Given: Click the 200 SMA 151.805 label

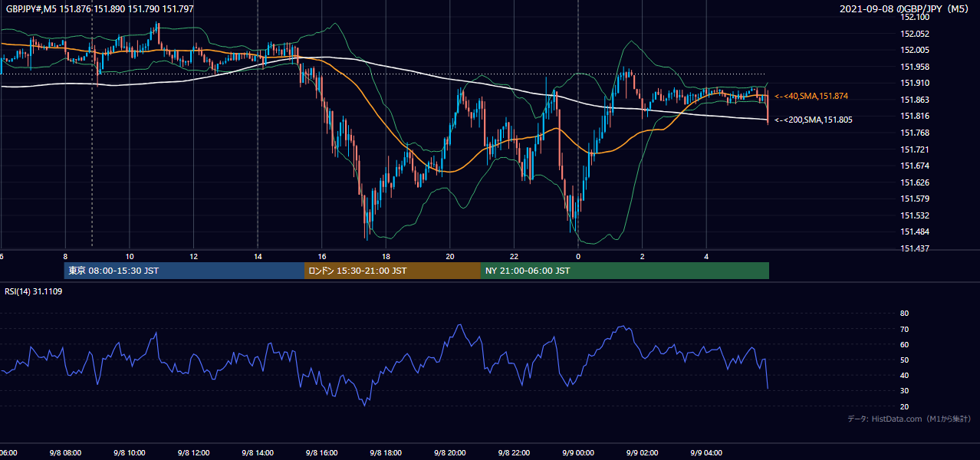Looking at the screenshot, I should coord(814,120).
